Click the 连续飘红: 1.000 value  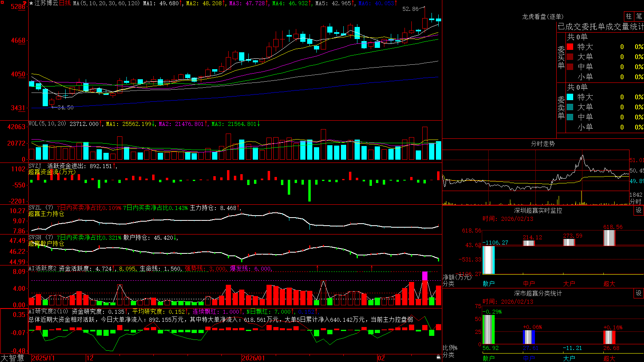pyautogui.click(x=216, y=312)
